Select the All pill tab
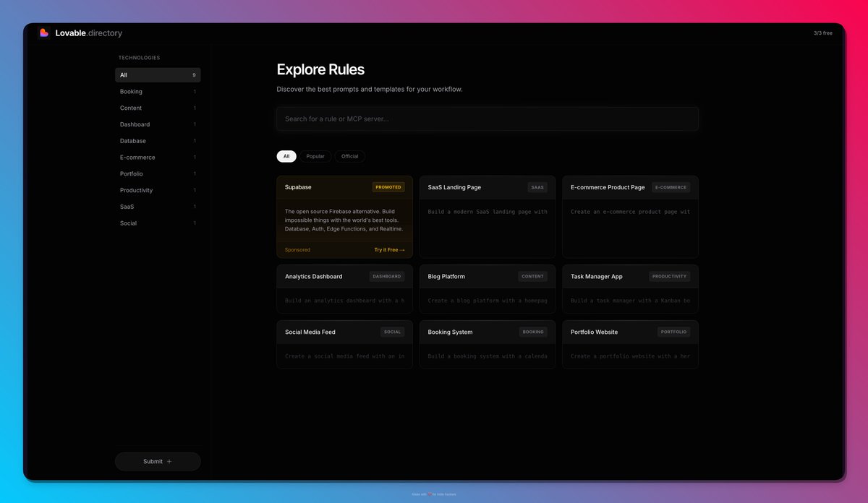The width and height of the screenshot is (868, 503). pos(286,156)
